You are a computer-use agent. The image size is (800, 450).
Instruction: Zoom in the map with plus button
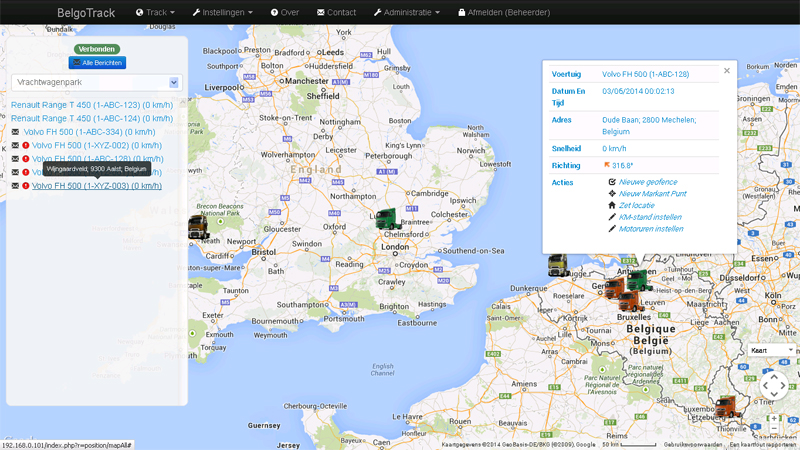pos(774,418)
